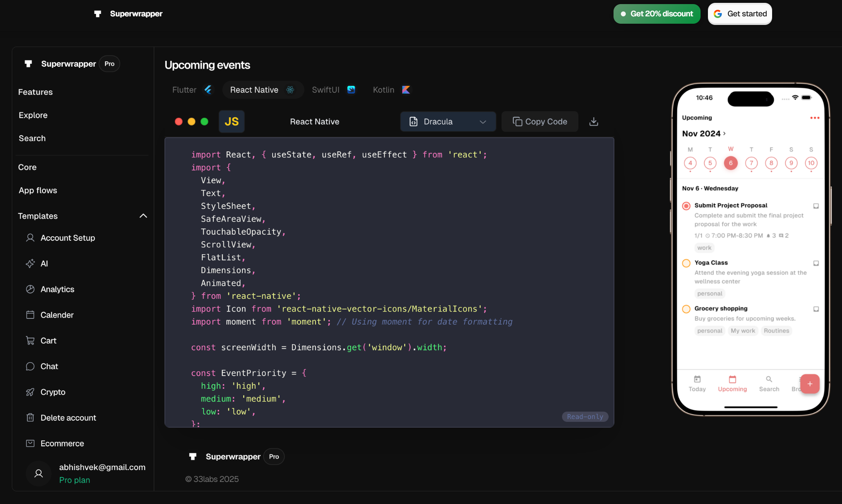The width and height of the screenshot is (842, 504).
Task: Select date 8 in calendar strip
Action: (771, 163)
